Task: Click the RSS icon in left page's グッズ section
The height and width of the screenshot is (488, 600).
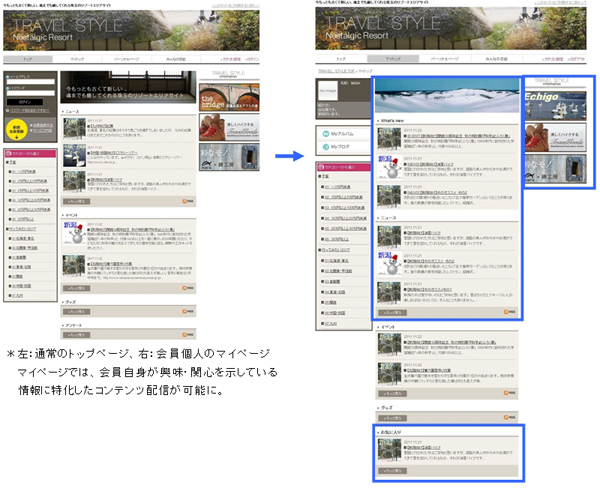Action: (x=188, y=312)
